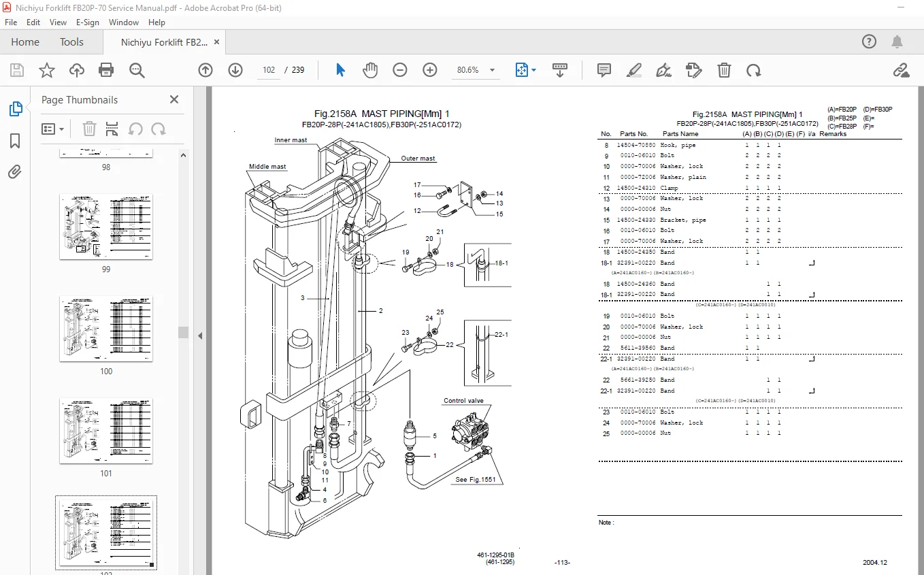Show the Page Thumbnails panel icon
The height and width of the screenshot is (575, 924).
coord(15,109)
